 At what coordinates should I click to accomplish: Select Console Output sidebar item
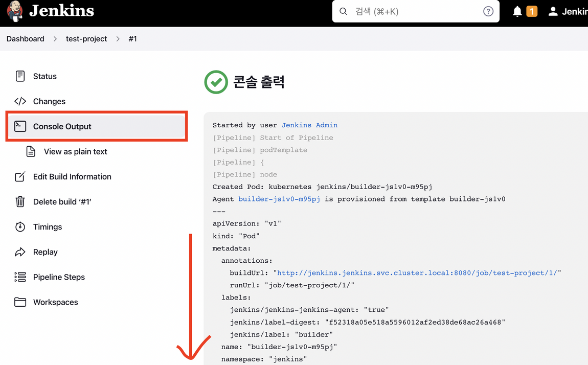pyautogui.click(x=96, y=126)
